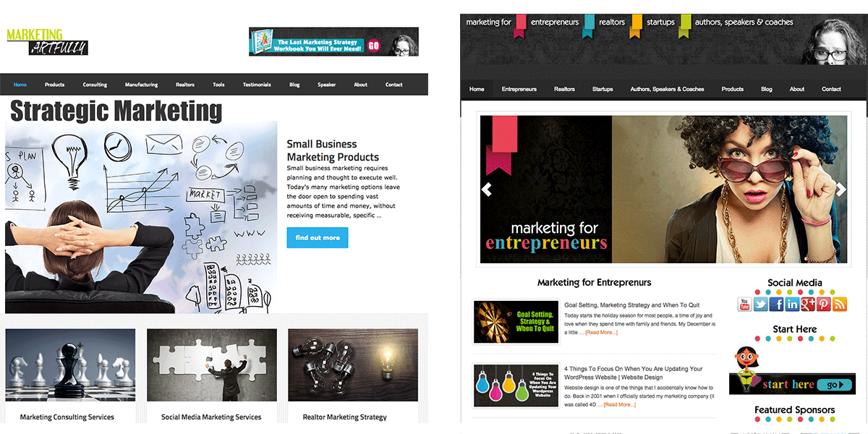This screenshot has width=868, height=434.
Task: Open the Pinterest social media icon
Action: (x=824, y=305)
